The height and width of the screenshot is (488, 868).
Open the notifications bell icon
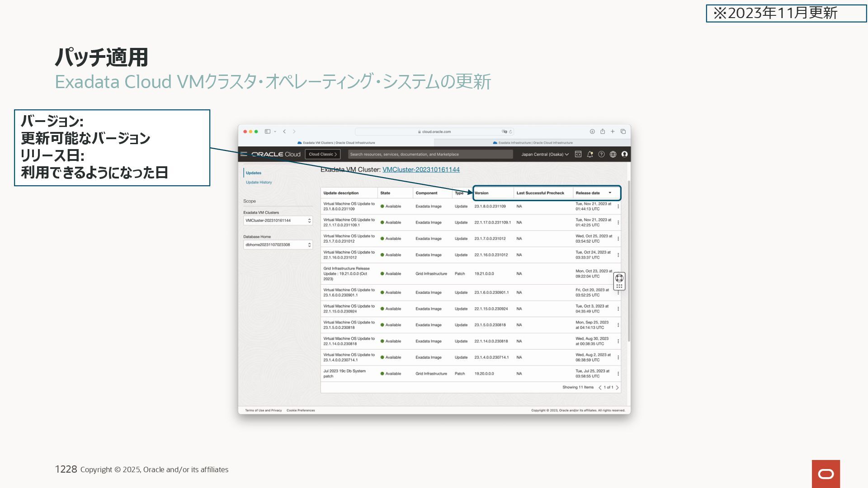[590, 154]
